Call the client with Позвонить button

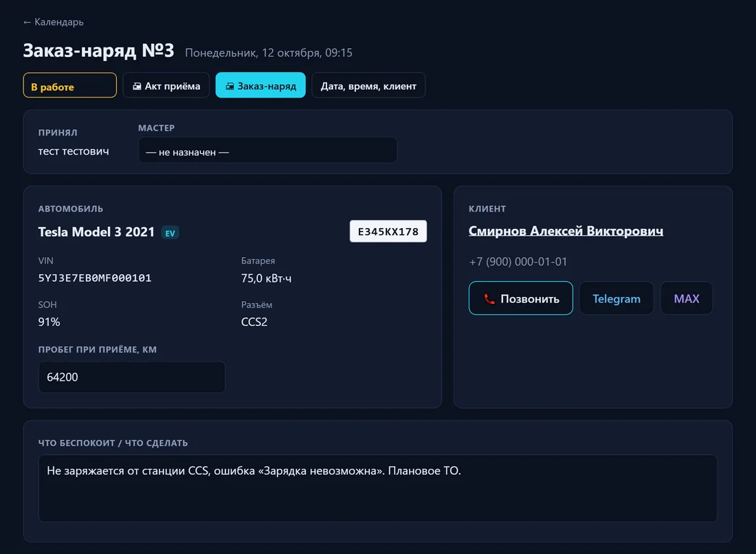521,298
